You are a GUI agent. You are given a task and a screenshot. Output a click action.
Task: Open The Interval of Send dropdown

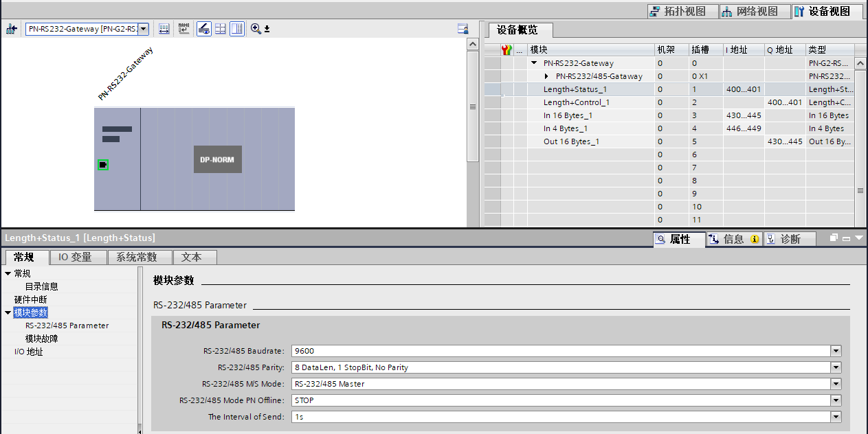point(836,417)
